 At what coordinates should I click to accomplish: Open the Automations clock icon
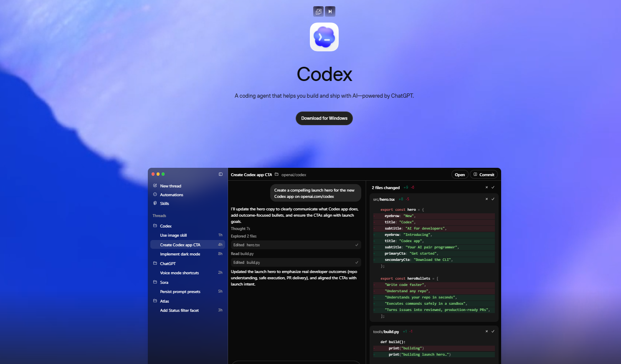pos(155,195)
